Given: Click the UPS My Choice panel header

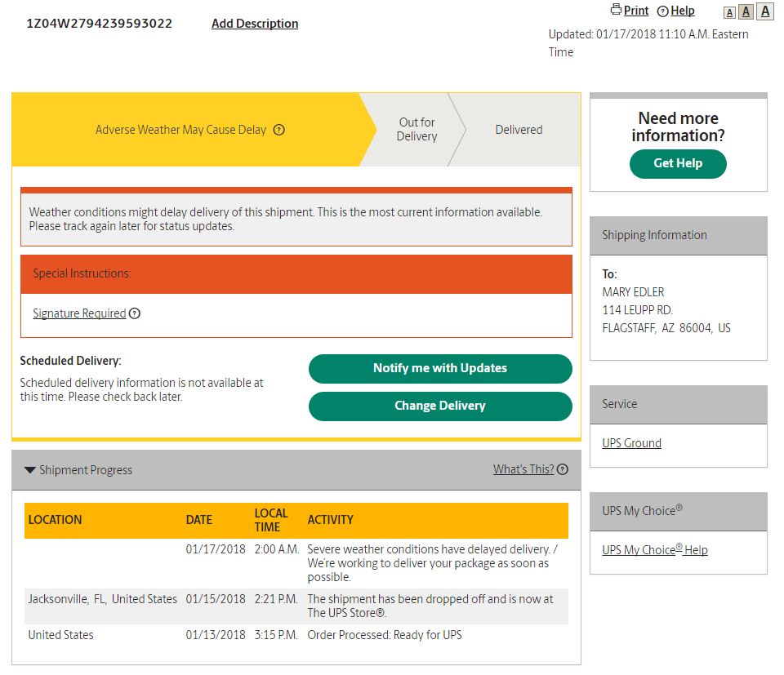Looking at the screenshot, I should pos(679,511).
